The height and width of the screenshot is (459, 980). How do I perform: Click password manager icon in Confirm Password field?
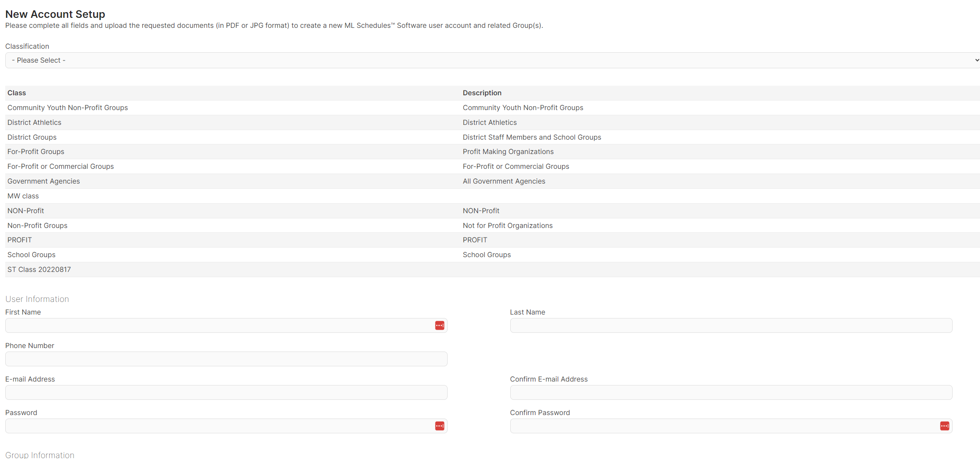945,426
